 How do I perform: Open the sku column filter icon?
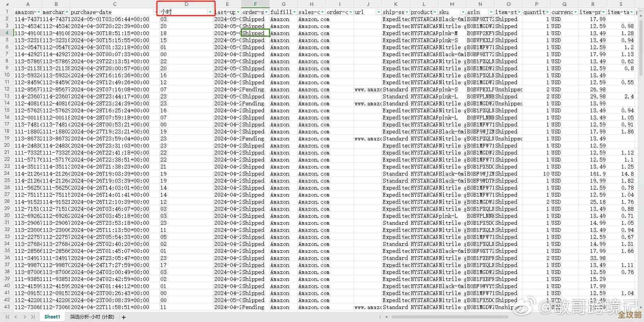tap(463, 12)
